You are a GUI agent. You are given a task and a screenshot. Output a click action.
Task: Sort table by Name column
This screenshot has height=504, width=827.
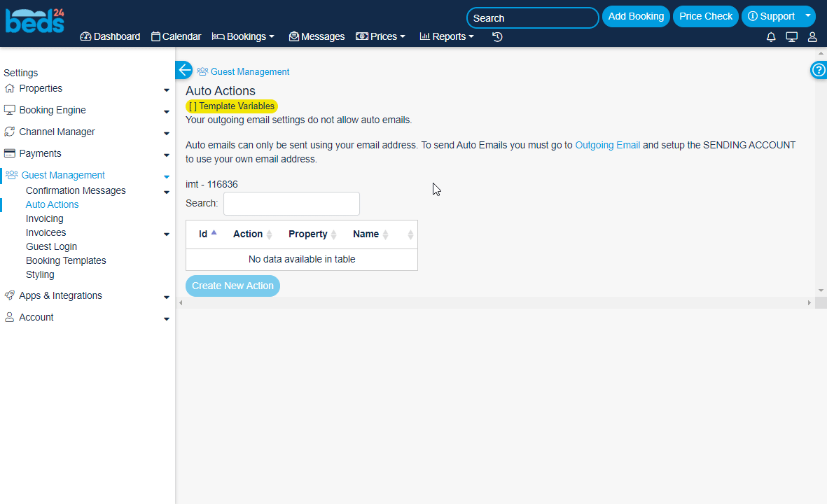[x=370, y=234]
